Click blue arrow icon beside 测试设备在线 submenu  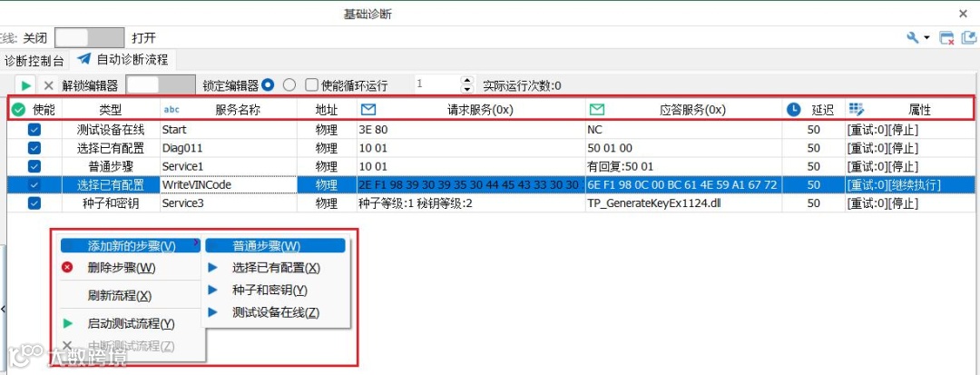click(x=212, y=311)
